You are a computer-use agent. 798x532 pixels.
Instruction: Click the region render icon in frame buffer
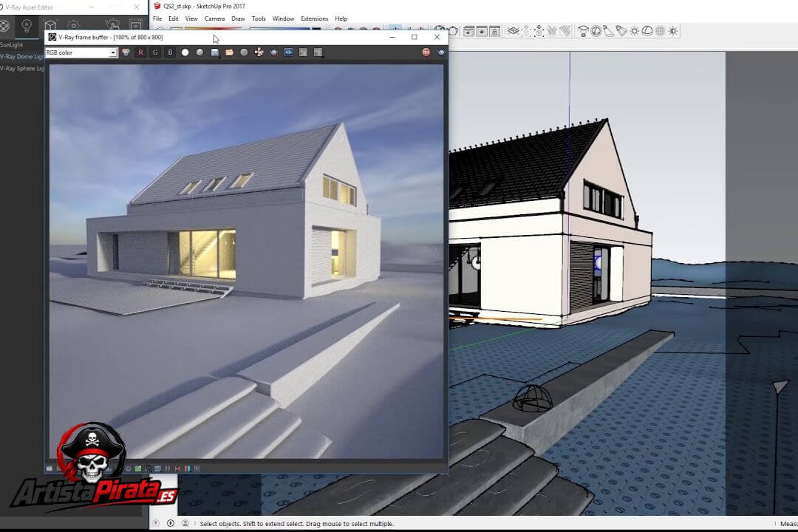(x=289, y=52)
